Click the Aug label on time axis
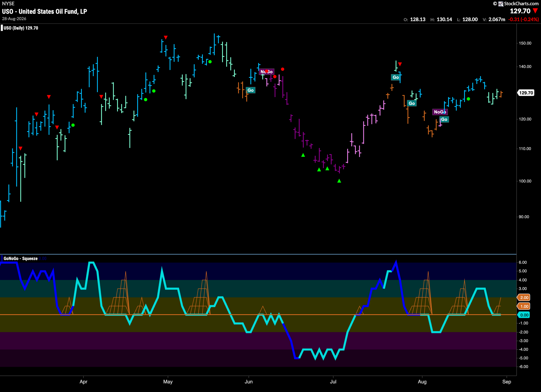Screen dimensions: 541x392 pyautogui.click(x=422, y=381)
